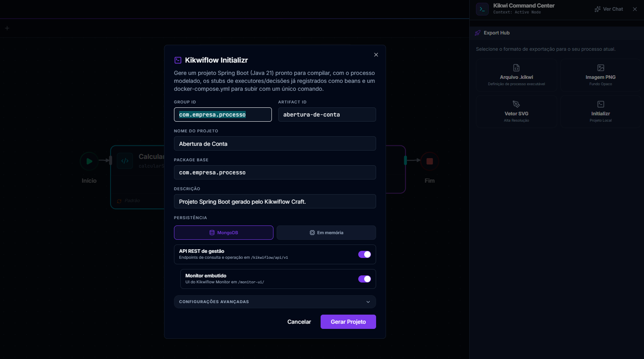Click the Configurações Avançadas chevron arrow
This screenshot has height=359, width=644.
(368, 302)
